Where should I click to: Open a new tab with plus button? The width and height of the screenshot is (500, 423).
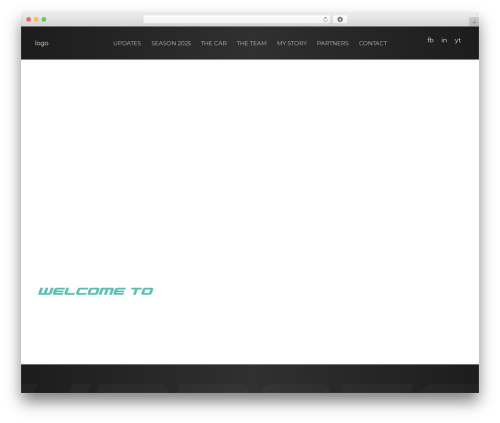[474, 22]
